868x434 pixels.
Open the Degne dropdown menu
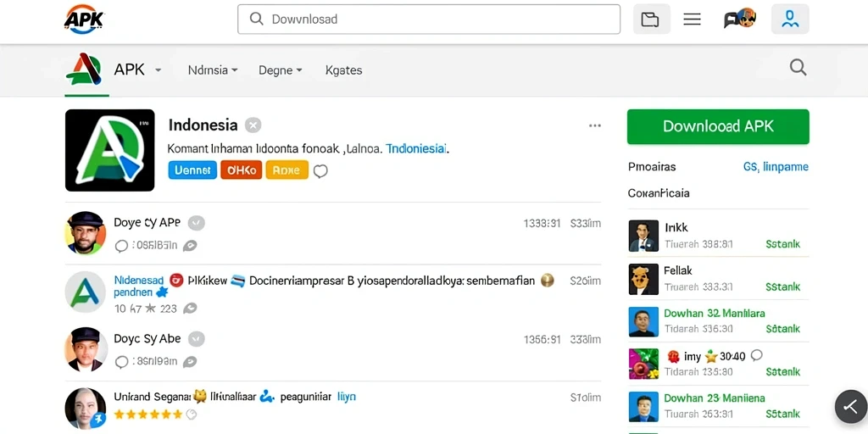click(280, 70)
